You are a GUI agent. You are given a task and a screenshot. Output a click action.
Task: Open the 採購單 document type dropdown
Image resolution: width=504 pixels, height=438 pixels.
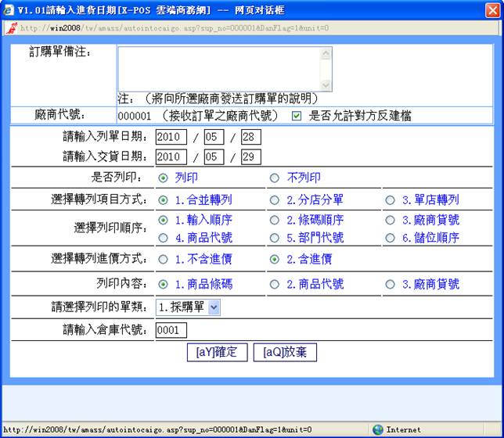[214, 307]
